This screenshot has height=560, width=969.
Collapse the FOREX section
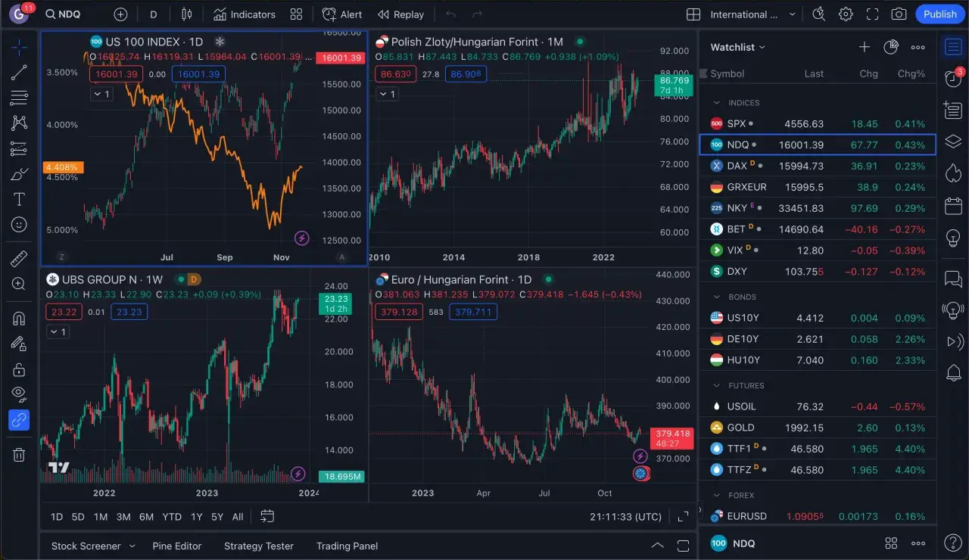716,496
